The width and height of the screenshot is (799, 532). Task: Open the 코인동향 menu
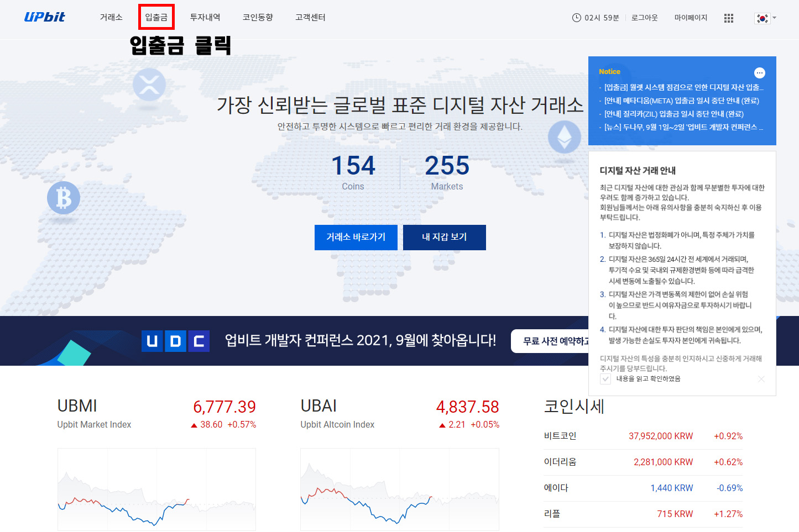[x=258, y=17]
